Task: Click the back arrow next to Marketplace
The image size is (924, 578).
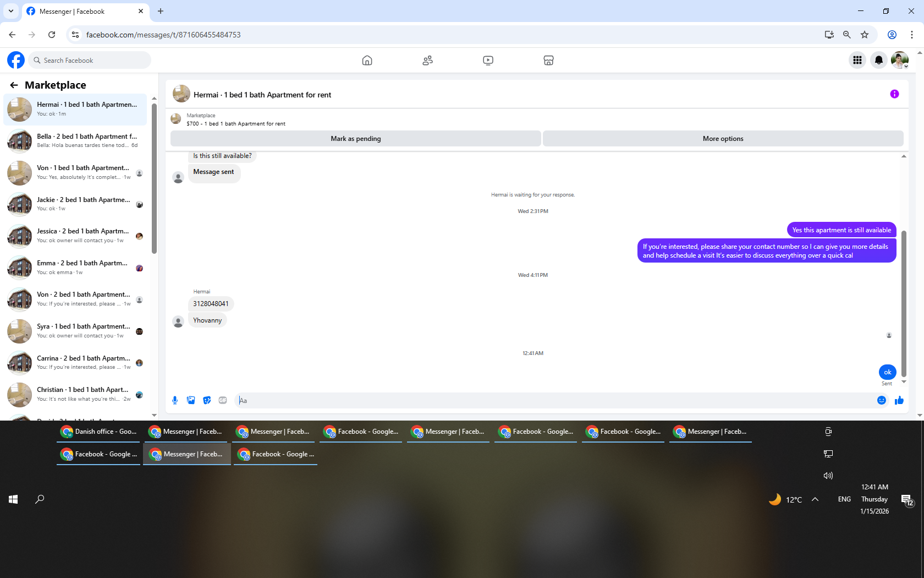Action: pos(14,85)
